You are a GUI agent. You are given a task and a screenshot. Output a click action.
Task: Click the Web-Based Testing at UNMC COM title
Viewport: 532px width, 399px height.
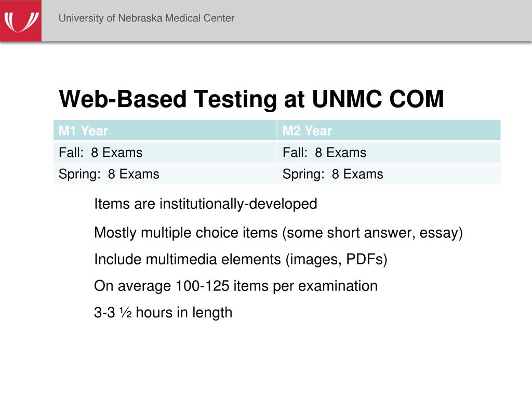251,99
